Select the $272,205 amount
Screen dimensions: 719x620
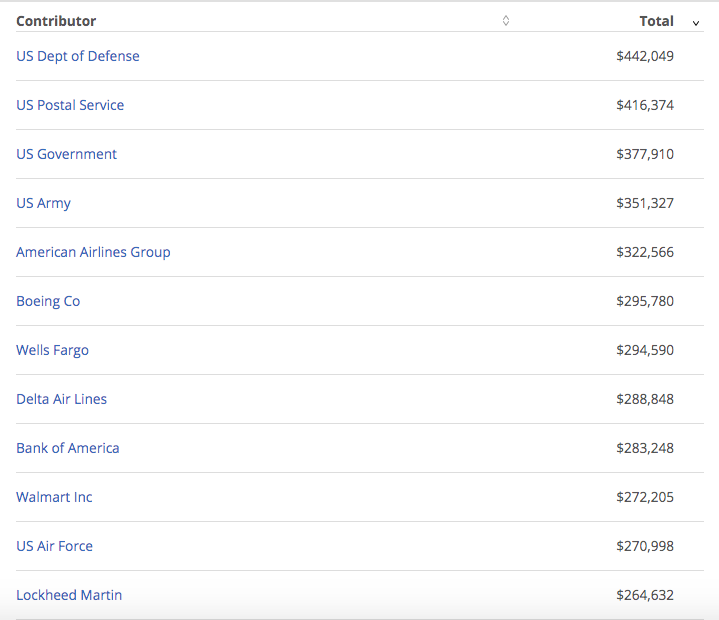(645, 497)
